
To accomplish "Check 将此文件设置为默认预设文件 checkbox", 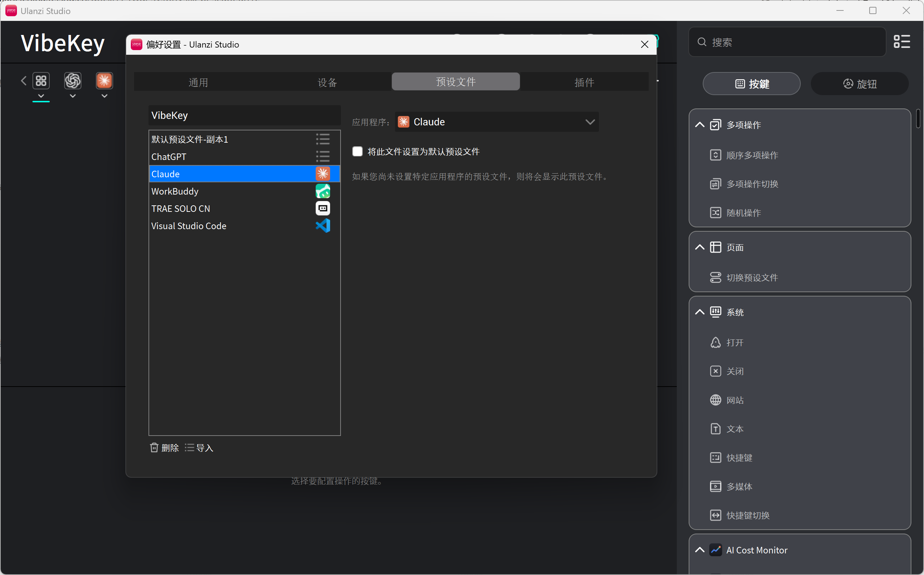I will pos(357,151).
